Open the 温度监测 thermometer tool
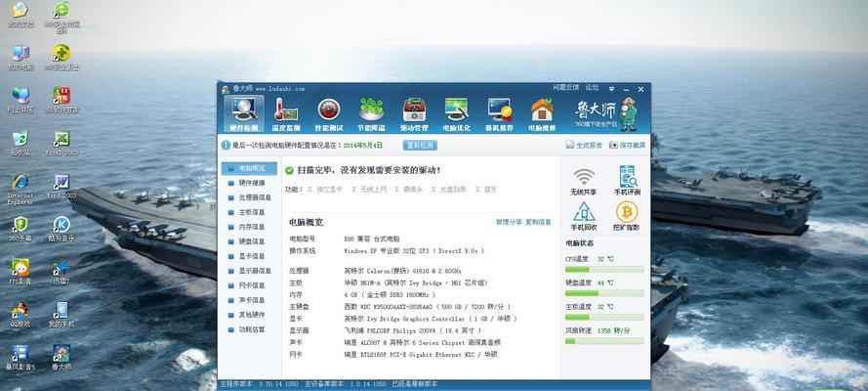 pyautogui.click(x=286, y=114)
